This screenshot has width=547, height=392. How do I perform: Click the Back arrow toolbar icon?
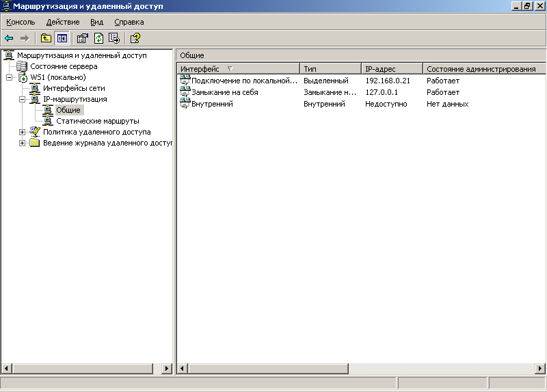(x=9, y=38)
